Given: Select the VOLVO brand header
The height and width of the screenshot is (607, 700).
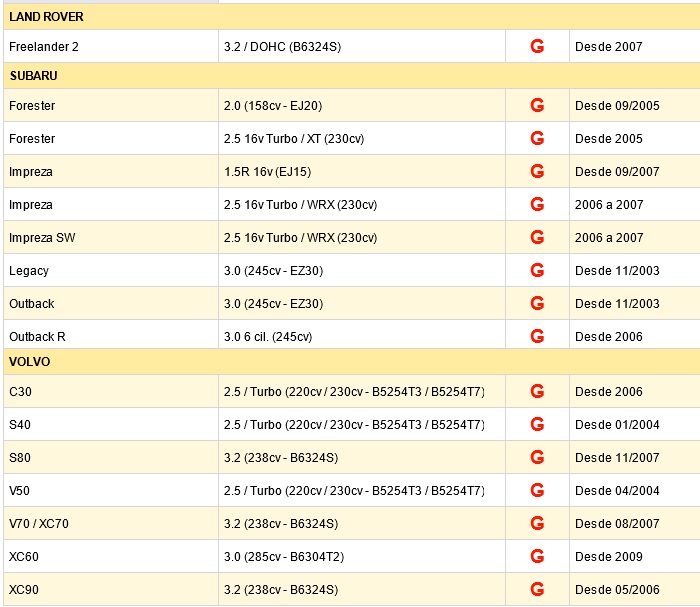Looking at the screenshot, I should pyautogui.click(x=352, y=362).
